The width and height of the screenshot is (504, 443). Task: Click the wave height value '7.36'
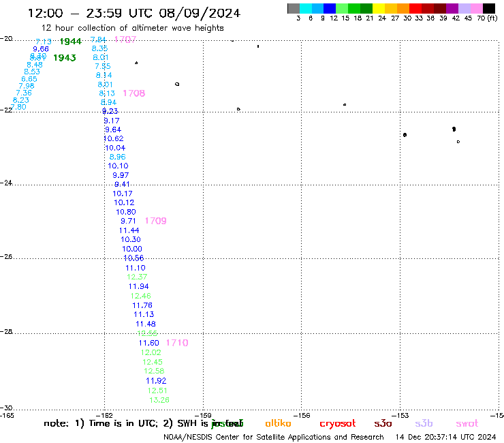[x=24, y=93]
